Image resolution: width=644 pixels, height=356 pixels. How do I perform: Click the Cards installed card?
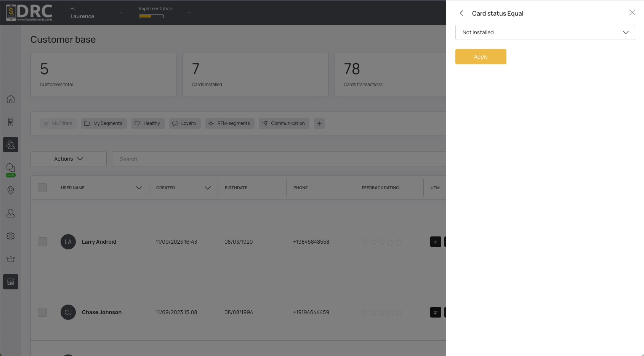click(255, 75)
